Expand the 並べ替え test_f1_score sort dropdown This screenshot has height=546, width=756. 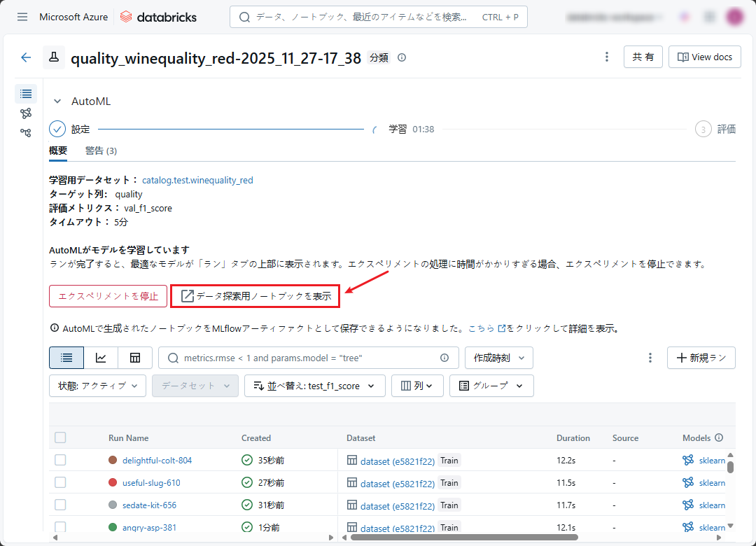(314, 386)
